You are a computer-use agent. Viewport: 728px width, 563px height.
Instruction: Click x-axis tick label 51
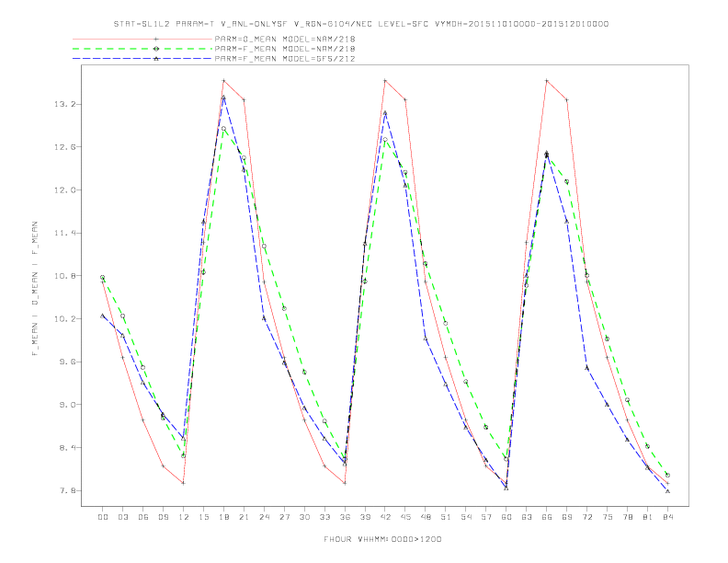tap(446, 517)
